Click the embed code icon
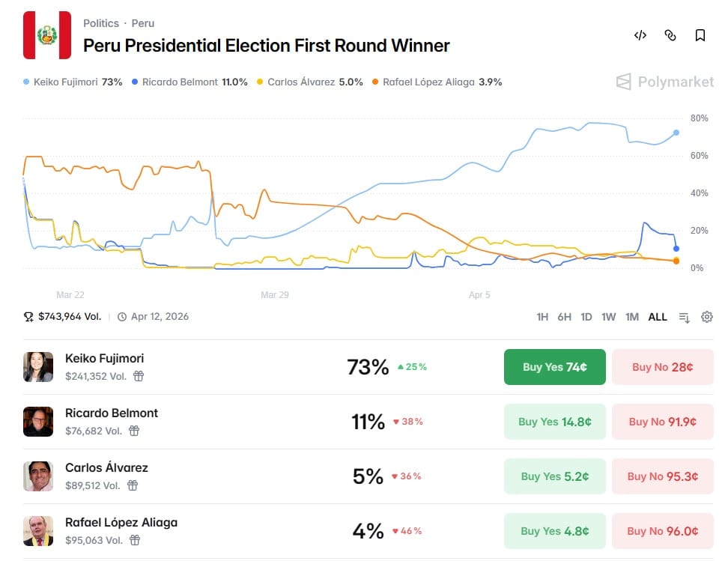728x561 pixels. 640,35
